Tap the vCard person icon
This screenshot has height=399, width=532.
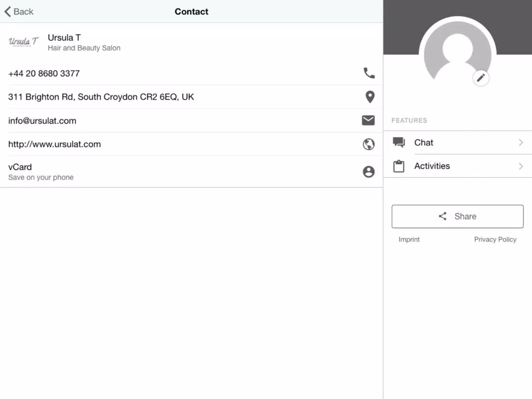[x=369, y=172]
